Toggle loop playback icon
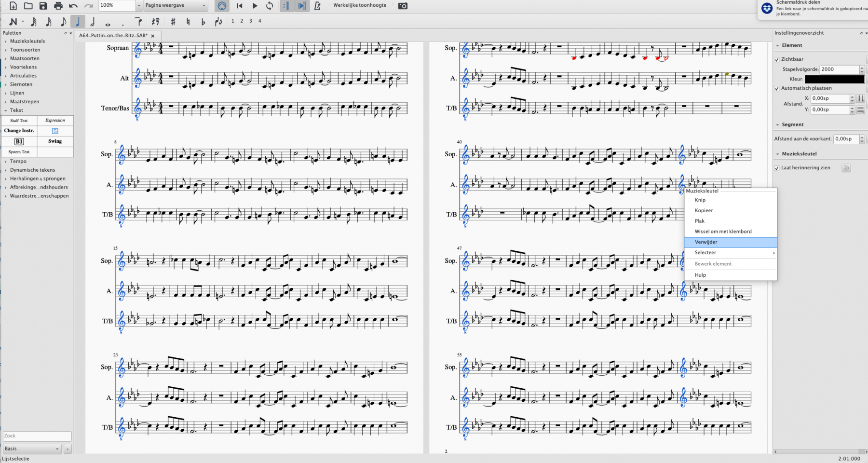The width and height of the screenshot is (868, 463). [270, 6]
